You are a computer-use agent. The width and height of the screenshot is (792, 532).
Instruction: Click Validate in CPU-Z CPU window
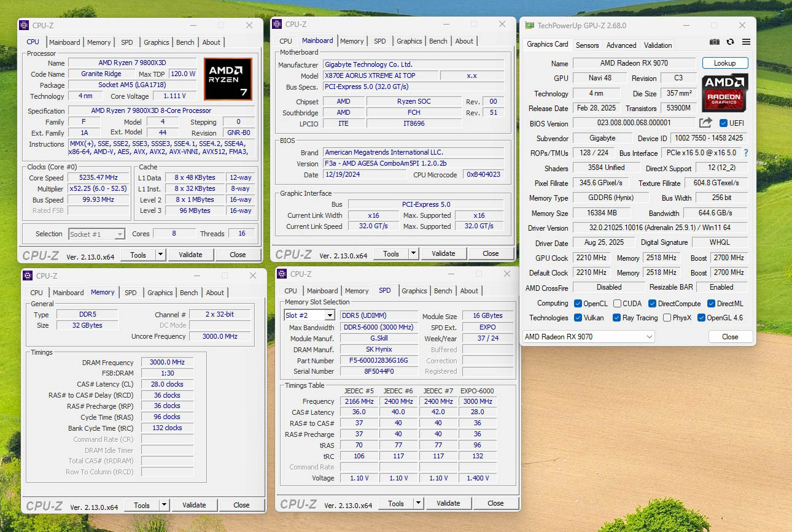(190, 255)
